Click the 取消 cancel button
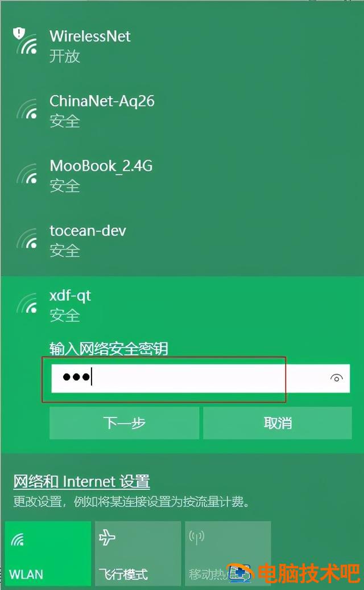Image resolution: width=364 pixels, height=590 pixels. click(278, 423)
